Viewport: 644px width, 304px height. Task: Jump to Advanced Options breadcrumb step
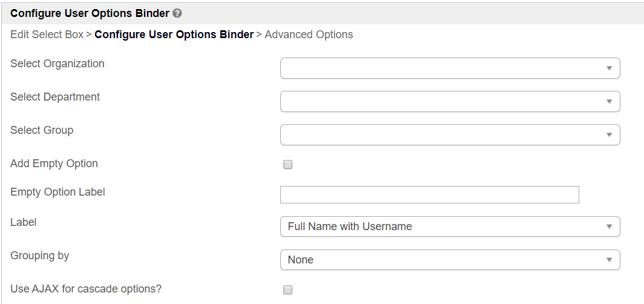309,35
